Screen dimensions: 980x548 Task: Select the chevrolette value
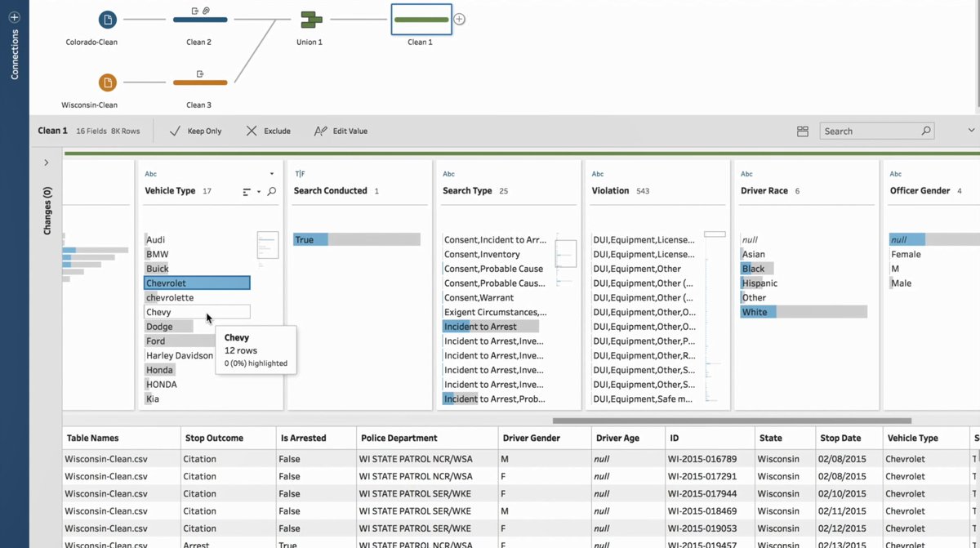(197, 297)
